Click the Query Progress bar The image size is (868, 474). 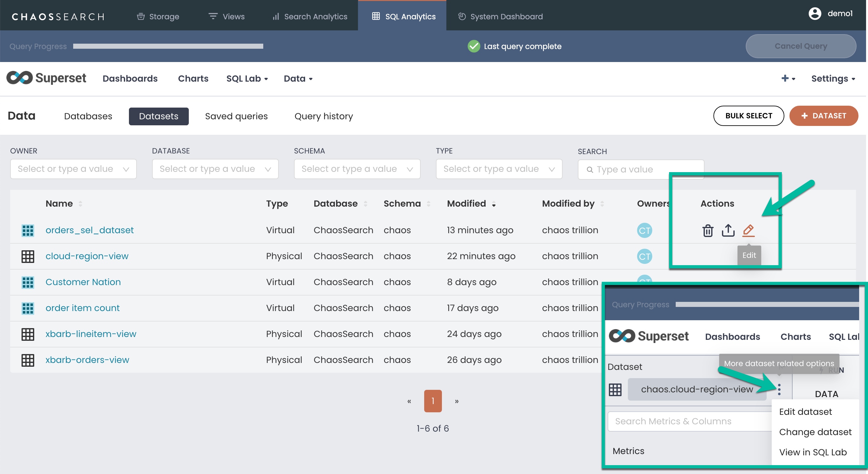168,46
